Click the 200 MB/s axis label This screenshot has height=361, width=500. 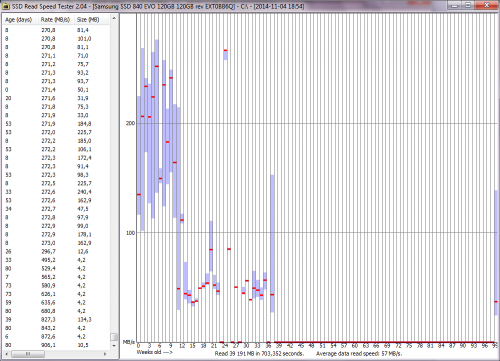130,123
